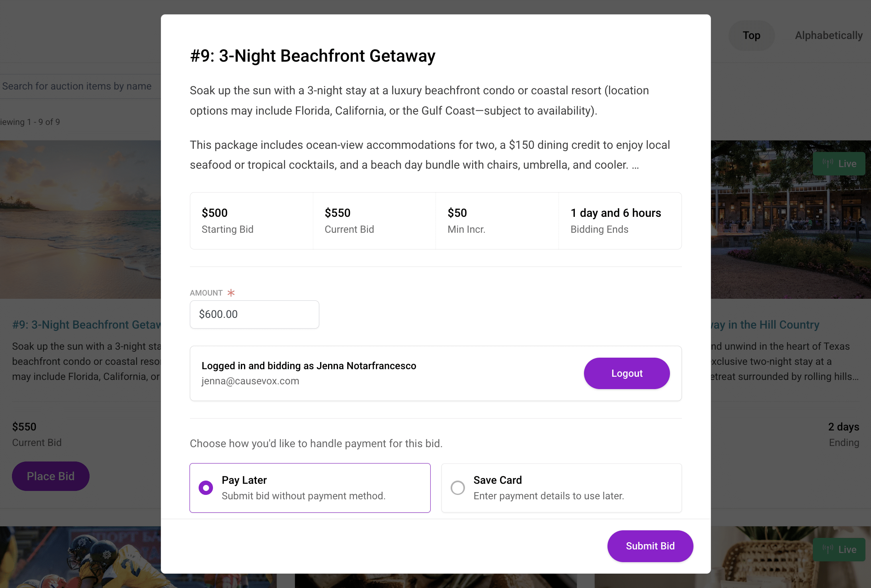
Task: Submit the bid with Submit Bid button
Action: tap(650, 546)
